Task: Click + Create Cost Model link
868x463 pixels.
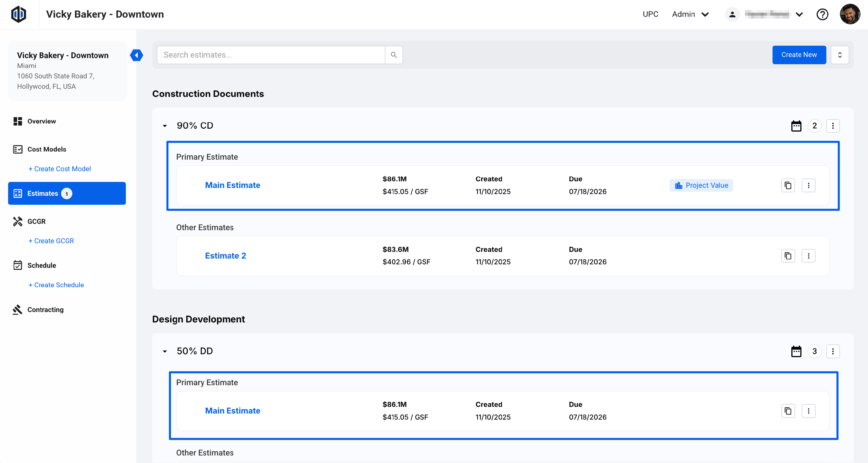Action: (x=60, y=169)
